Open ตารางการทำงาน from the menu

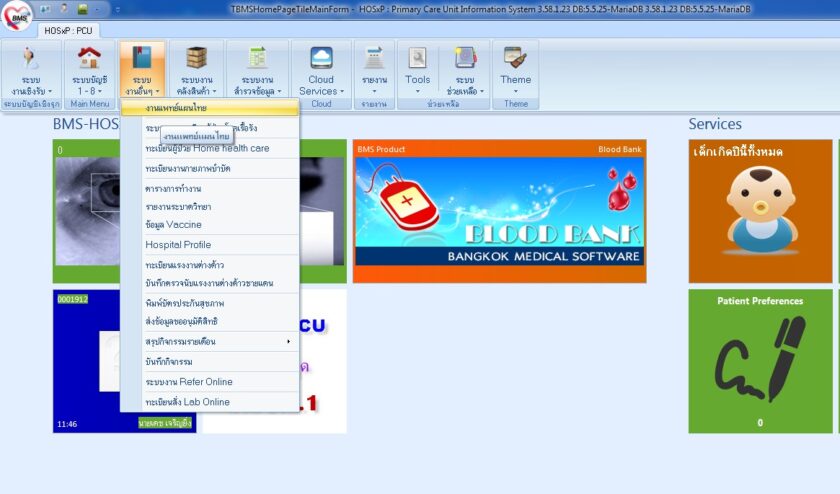coord(210,189)
